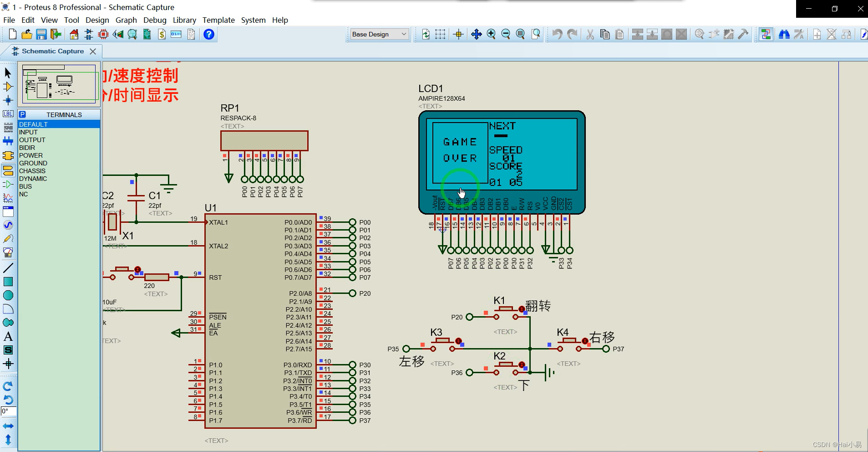Toggle the wire autorouter

pos(766,34)
